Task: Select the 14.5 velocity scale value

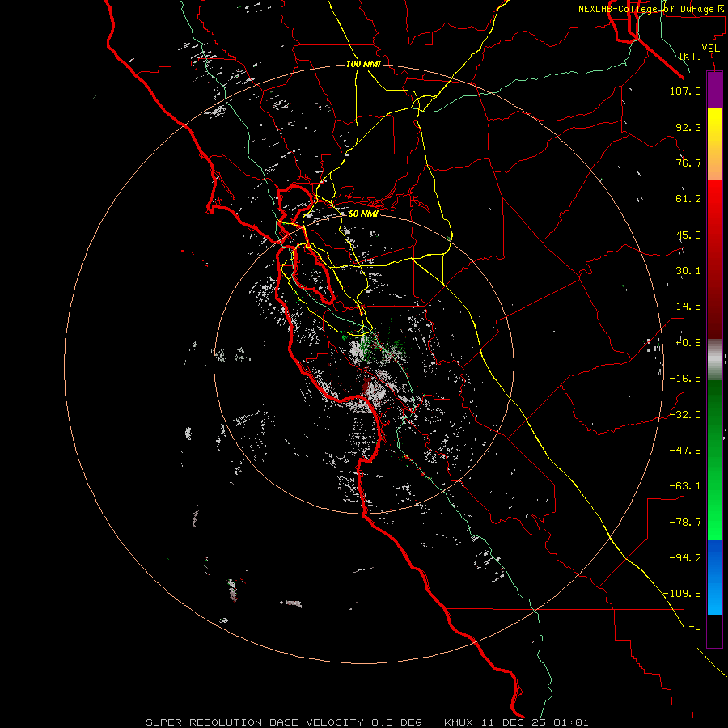Action: pos(688,307)
